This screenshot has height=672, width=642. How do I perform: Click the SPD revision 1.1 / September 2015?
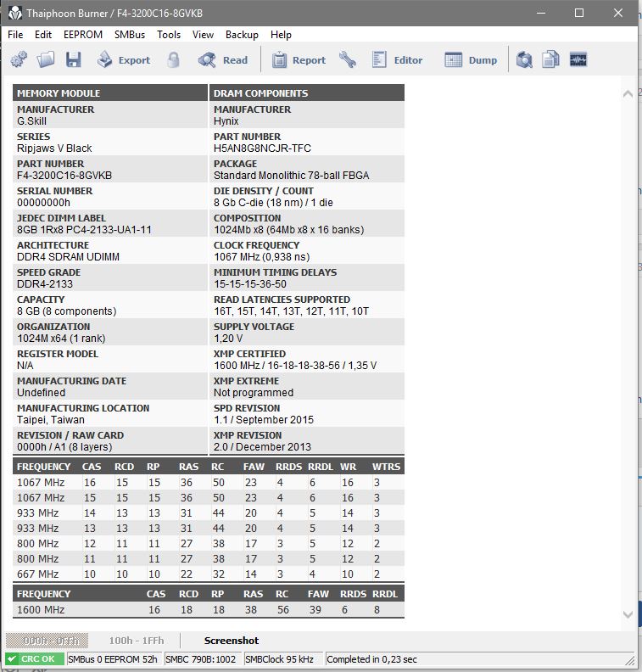(x=264, y=419)
